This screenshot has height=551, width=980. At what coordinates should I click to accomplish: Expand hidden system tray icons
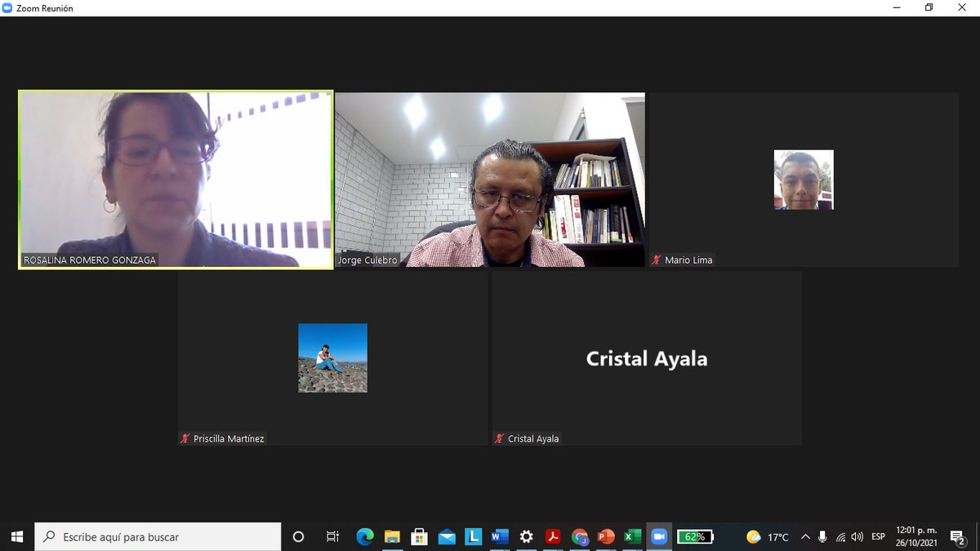805,536
